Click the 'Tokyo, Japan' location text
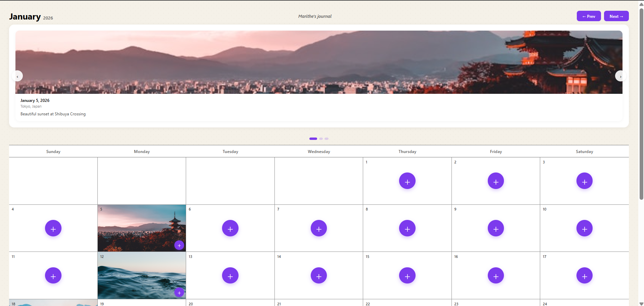Viewport: 644px width, 306px height. click(x=31, y=106)
